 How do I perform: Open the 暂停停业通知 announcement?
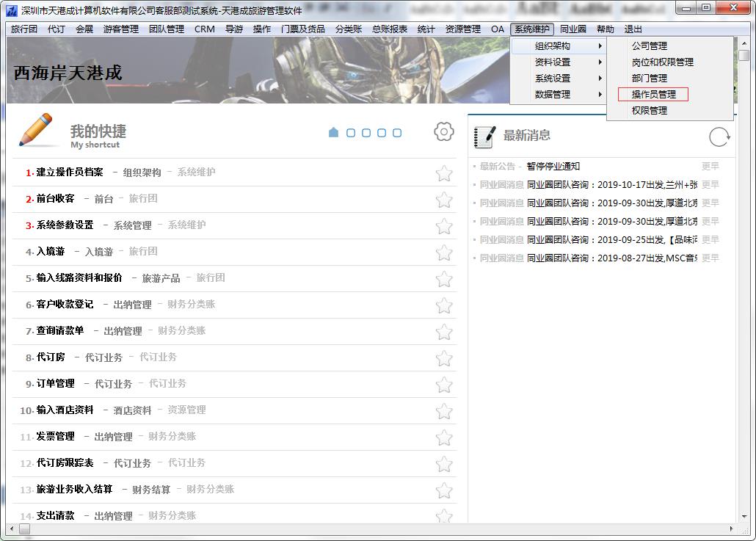click(553, 167)
